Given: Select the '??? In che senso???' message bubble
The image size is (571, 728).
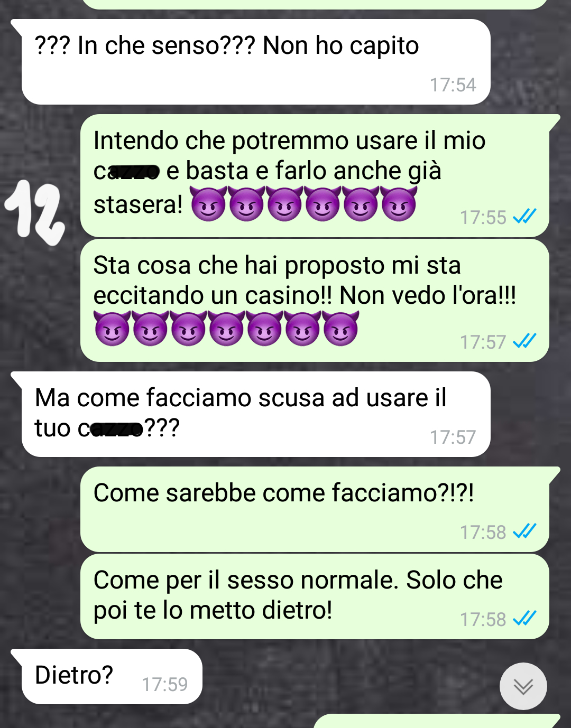Looking at the screenshot, I should point(256,62).
